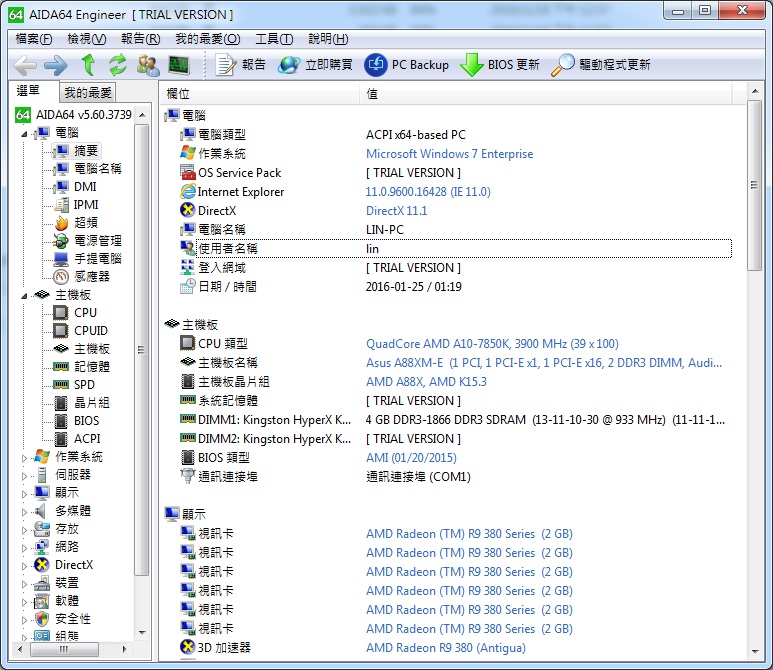Select AIDA64 v5.60.3739 root node
The width and height of the screenshot is (773, 670).
83,115
